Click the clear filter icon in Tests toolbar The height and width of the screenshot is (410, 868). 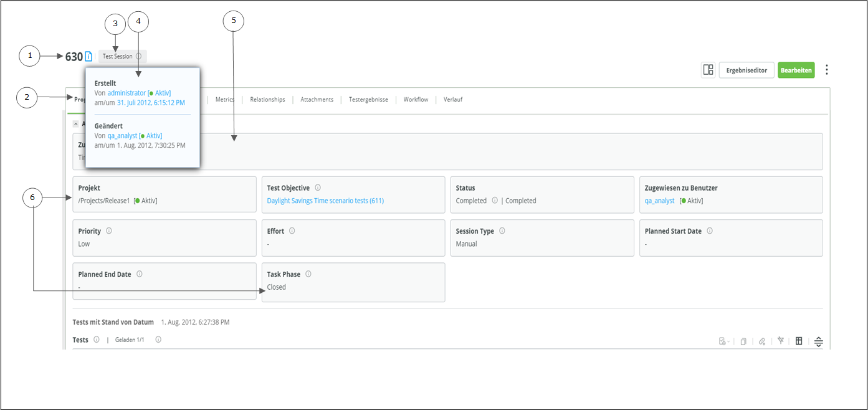point(780,341)
